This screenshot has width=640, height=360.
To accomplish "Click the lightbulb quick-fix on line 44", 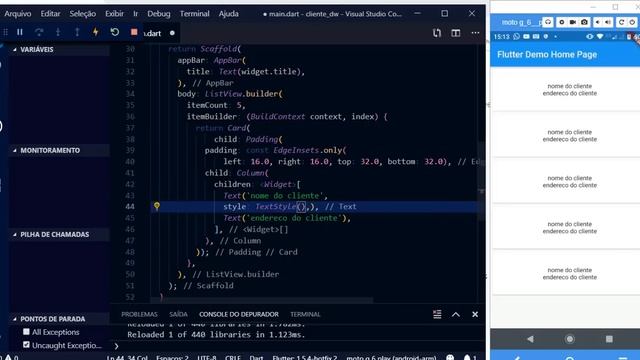I will pyautogui.click(x=157, y=206).
